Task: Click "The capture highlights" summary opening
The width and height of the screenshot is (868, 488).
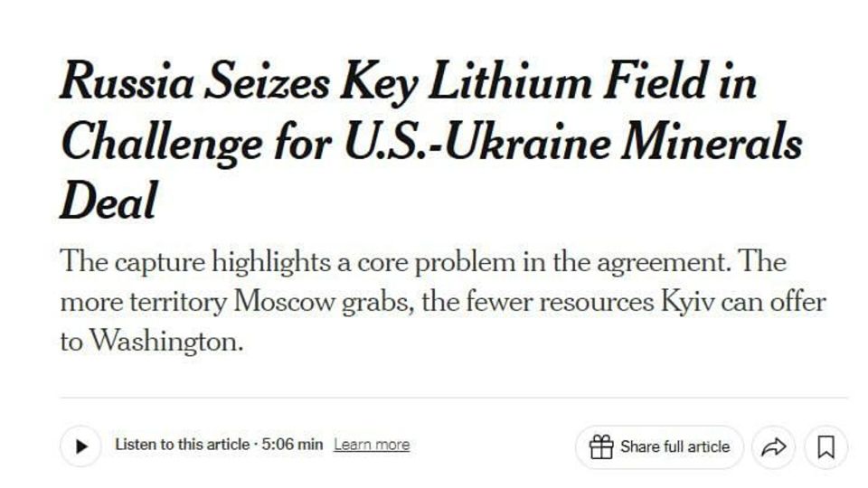Action: [x=195, y=263]
